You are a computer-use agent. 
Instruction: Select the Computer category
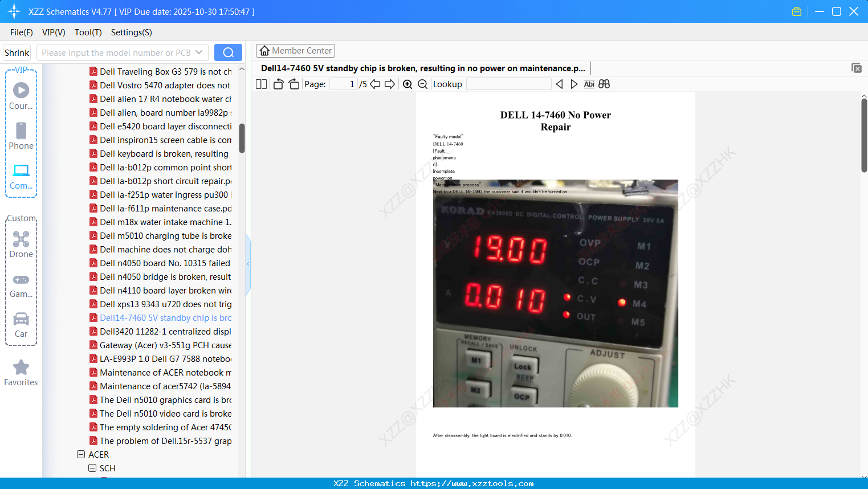click(21, 176)
